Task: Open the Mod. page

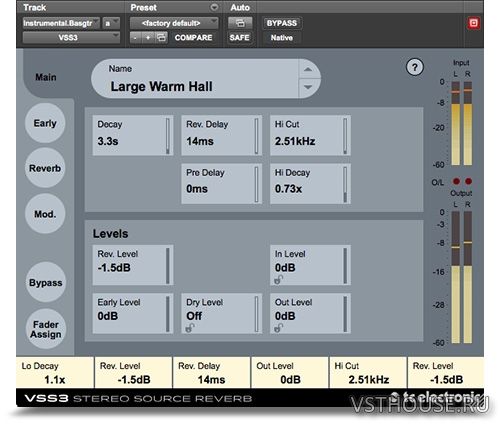Action: [45, 214]
